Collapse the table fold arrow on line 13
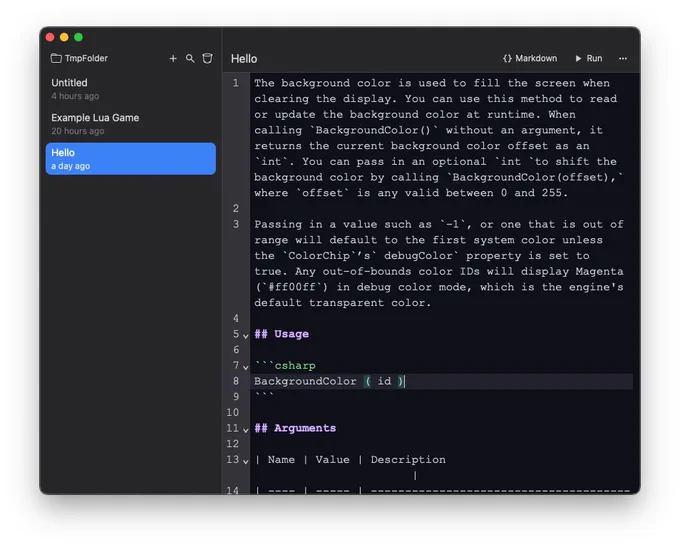Viewport: 680px width, 547px height. click(x=245, y=461)
